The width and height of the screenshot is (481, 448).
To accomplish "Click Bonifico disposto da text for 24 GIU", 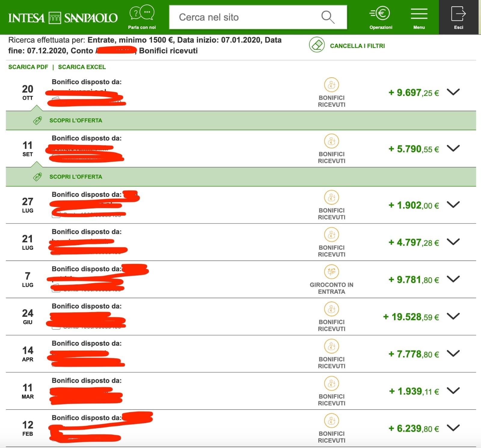I will point(87,306).
